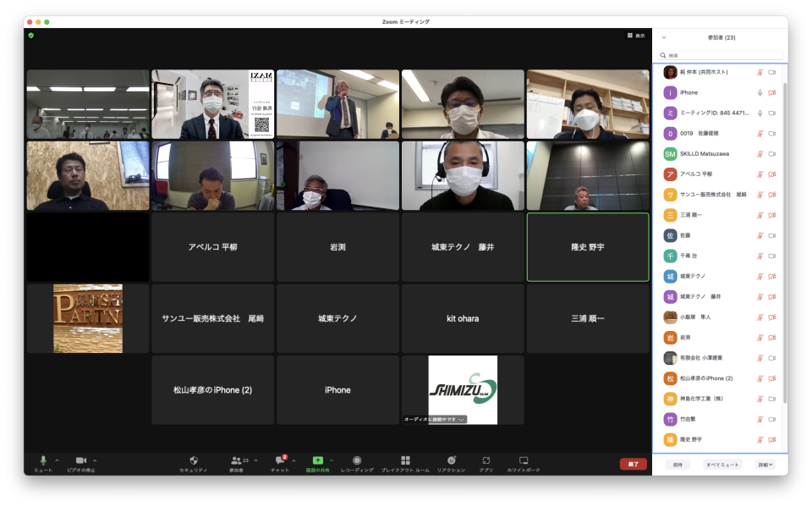This screenshot has height=507, width=812.
Task: Click the participant search (検索) field
Action: point(719,55)
